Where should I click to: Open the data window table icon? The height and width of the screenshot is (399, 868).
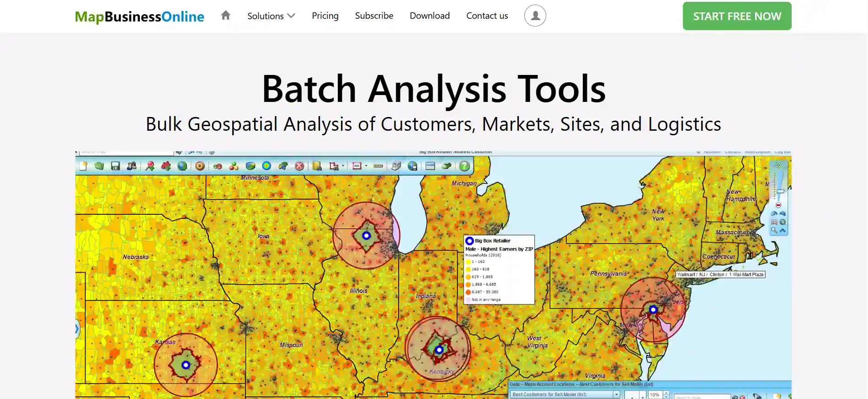click(x=430, y=166)
